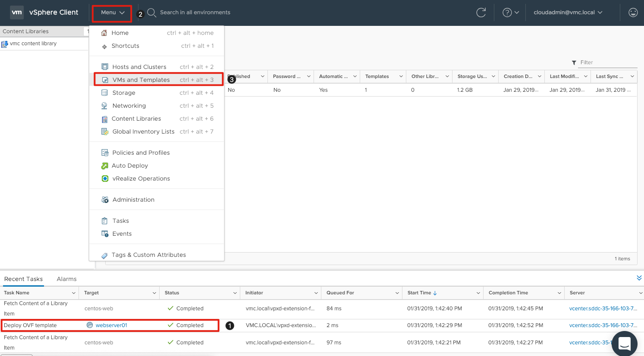The image size is (644, 356).
Task: Switch to the Alarms tab
Action: pos(66,279)
